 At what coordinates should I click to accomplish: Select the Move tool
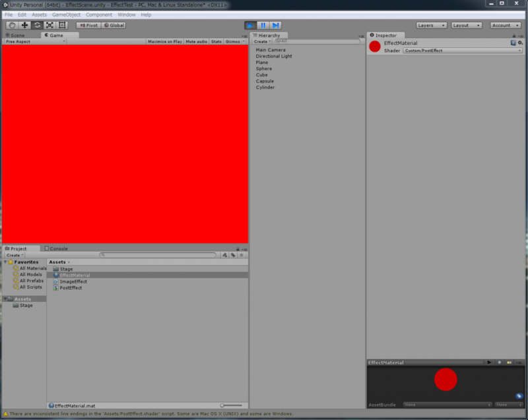[24, 25]
